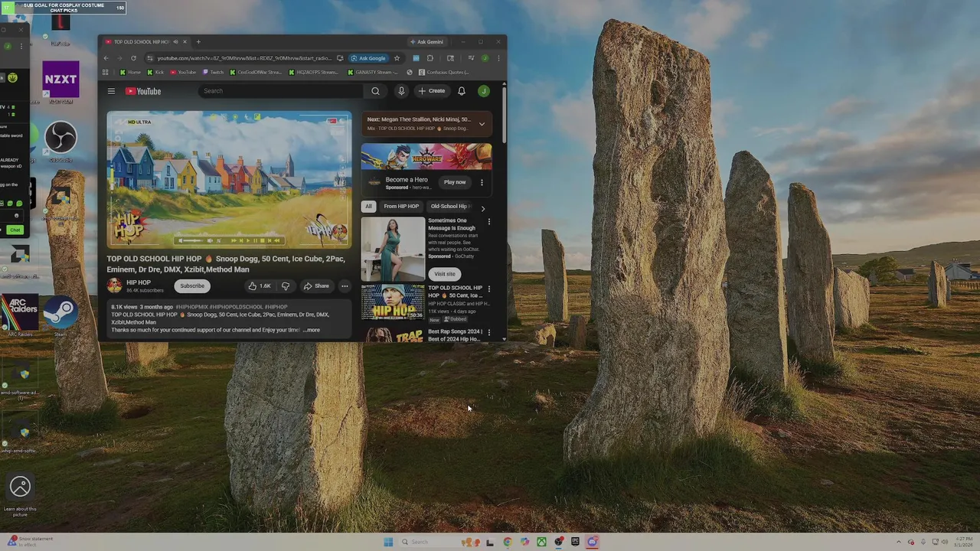Click Windows Start button on taskbar
980x551 pixels.
click(388, 542)
